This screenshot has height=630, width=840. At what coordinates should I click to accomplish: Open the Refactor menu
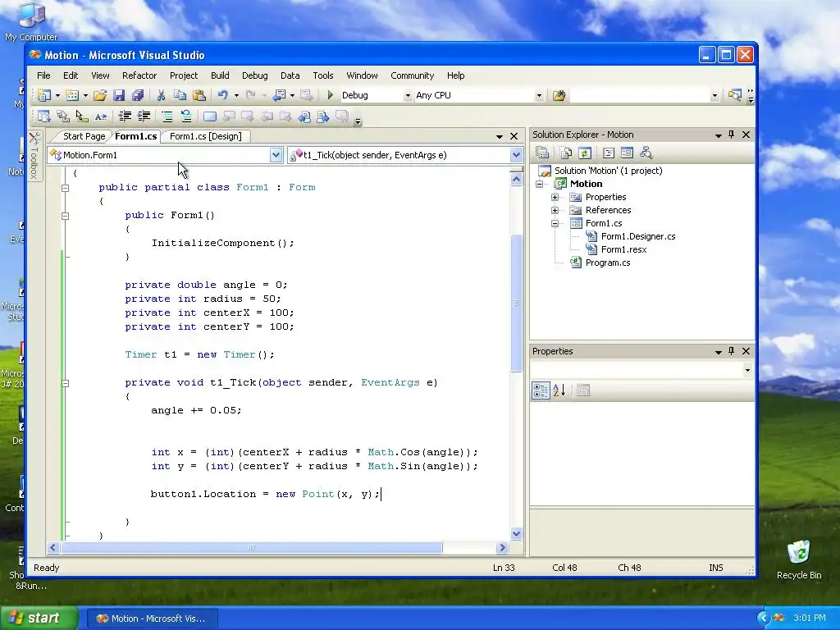coord(139,75)
